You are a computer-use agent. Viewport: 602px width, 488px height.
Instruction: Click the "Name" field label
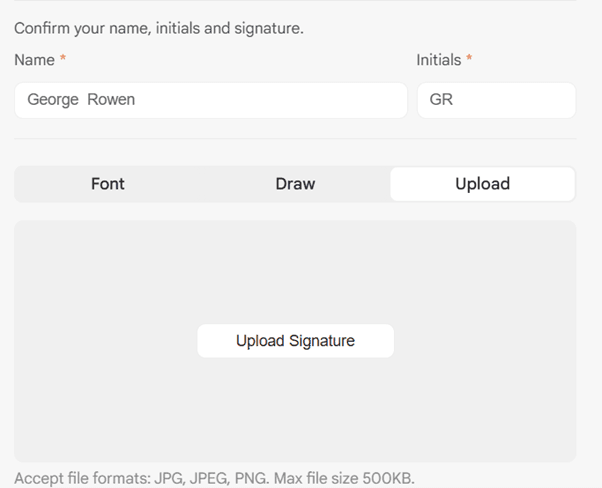(x=34, y=60)
